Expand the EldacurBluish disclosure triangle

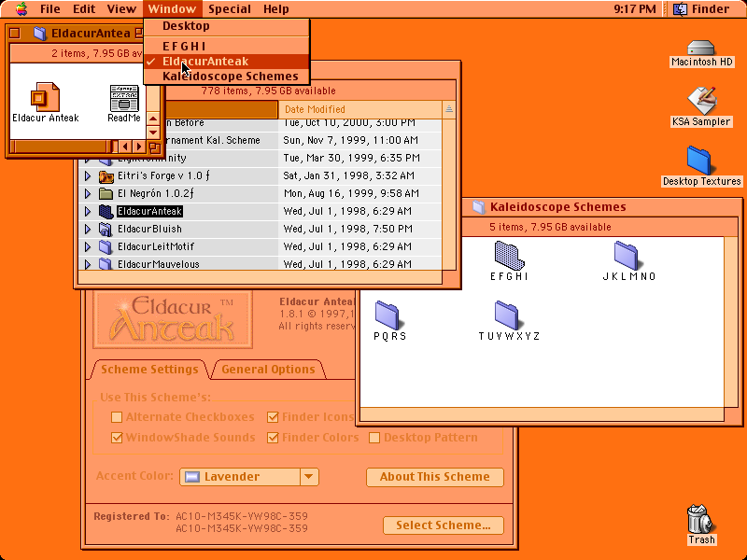tap(88, 229)
